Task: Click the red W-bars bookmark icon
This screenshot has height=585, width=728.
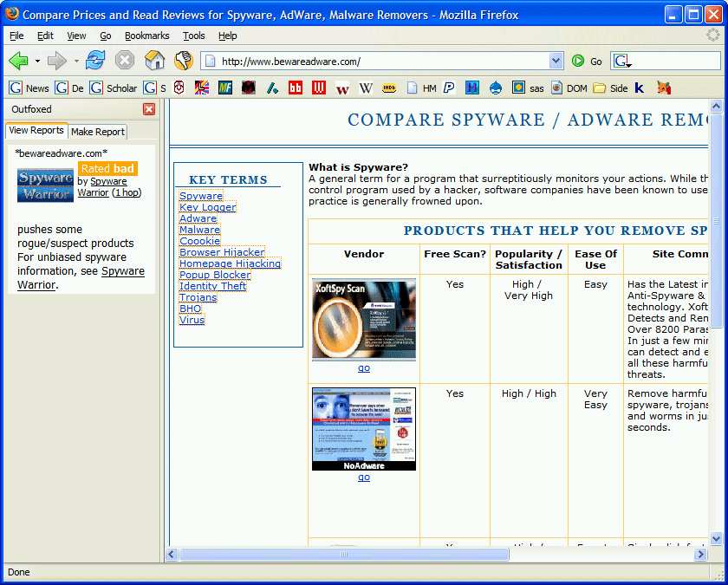Action: tap(319, 88)
